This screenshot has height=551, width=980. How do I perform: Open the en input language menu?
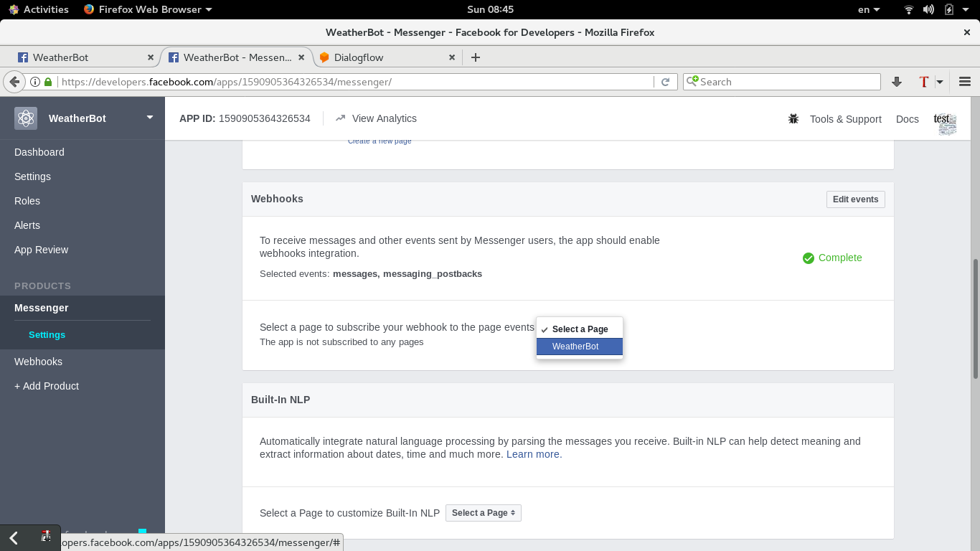point(868,9)
